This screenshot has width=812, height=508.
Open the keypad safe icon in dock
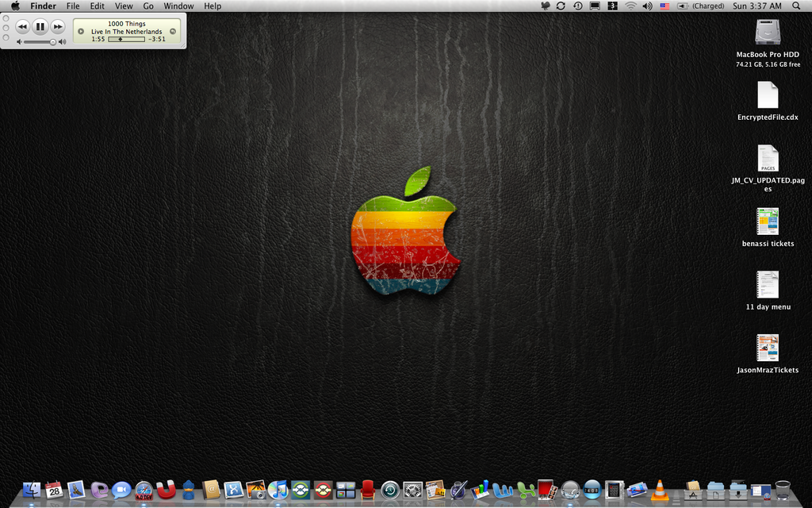click(615, 490)
